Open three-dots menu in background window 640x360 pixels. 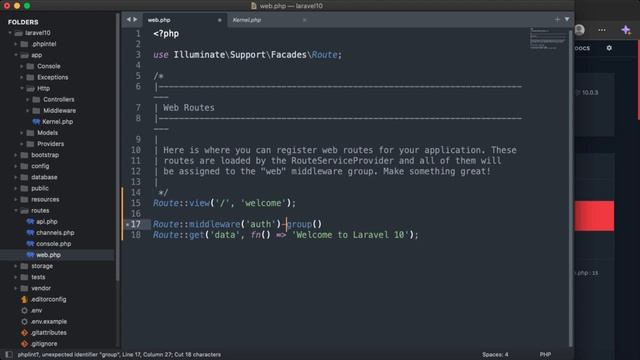(x=602, y=30)
